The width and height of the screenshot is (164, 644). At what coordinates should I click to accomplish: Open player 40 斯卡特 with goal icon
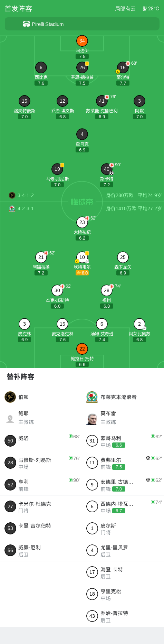click(107, 169)
